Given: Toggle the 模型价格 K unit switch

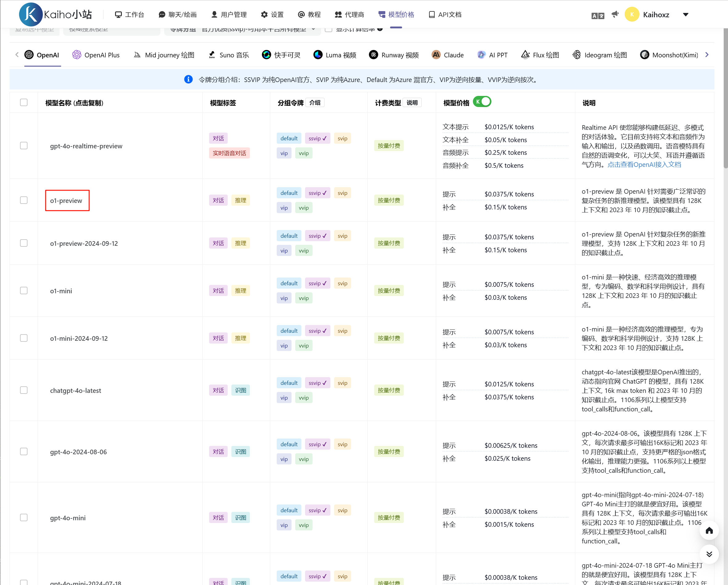Looking at the screenshot, I should (482, 101).
